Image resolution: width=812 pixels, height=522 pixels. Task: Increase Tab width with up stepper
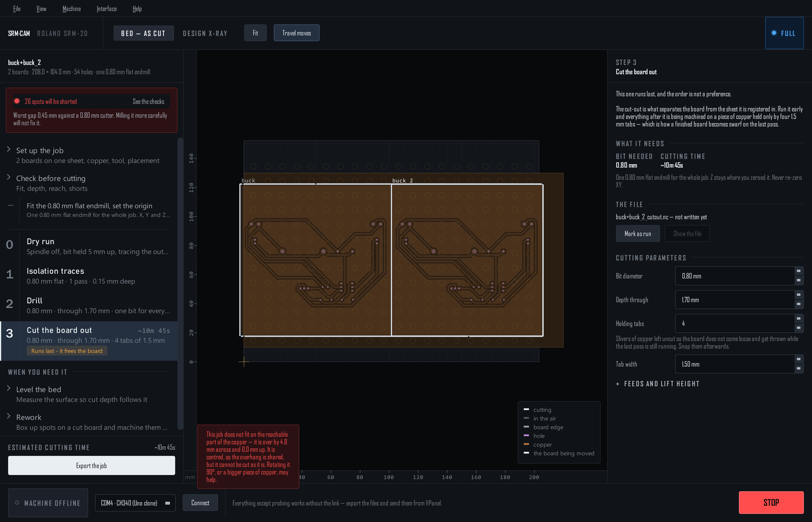tap(799, 359)
